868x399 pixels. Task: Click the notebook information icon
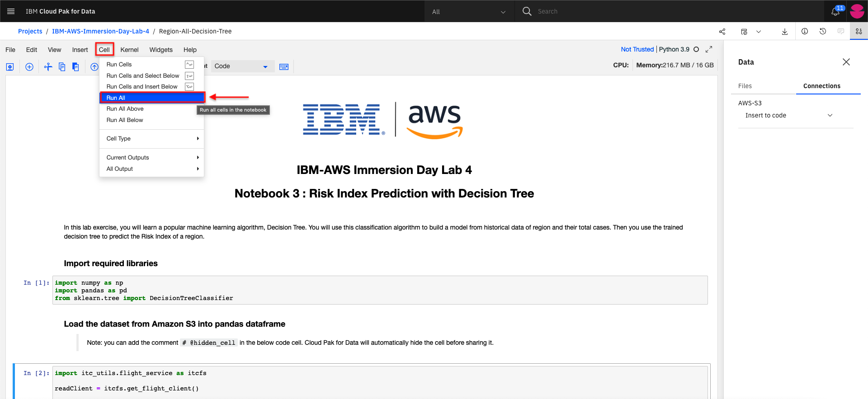(x=805, y=31)
